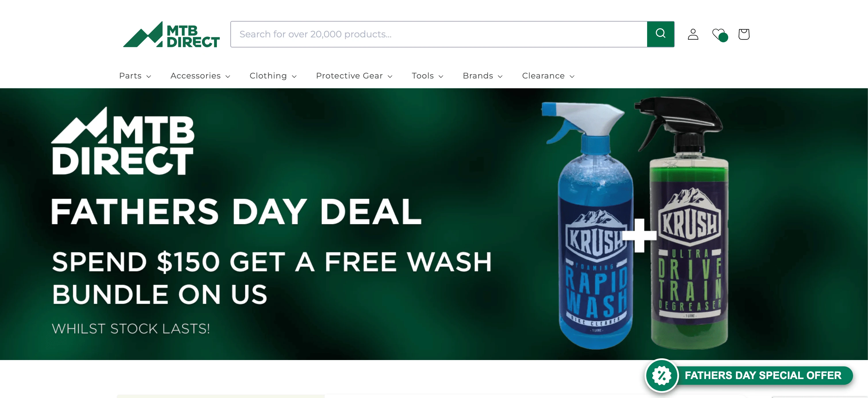Expand the Clothing dropdown menu
The width and height of the screenshot is (868, 398).
pyautogui.click(x=273, y=76)
